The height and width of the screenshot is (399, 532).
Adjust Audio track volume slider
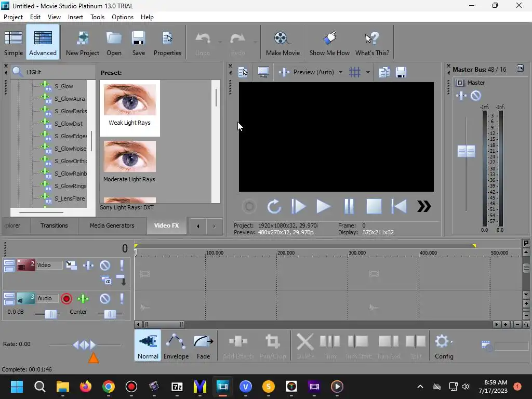(x=50, y=314)
